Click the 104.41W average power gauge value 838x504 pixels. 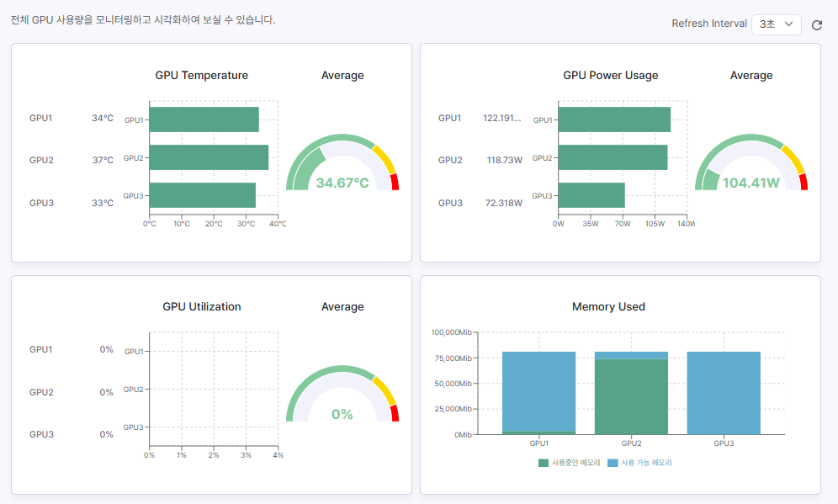coord(750,183)
